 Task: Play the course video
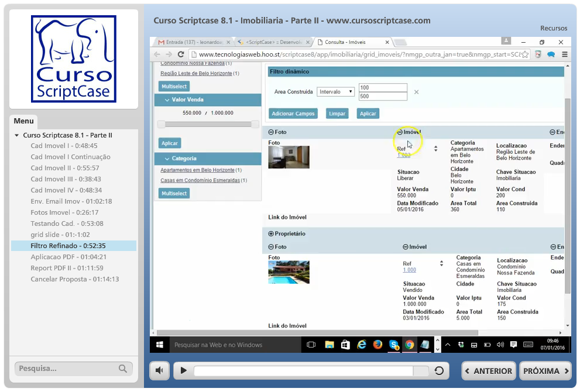point(183,370)
